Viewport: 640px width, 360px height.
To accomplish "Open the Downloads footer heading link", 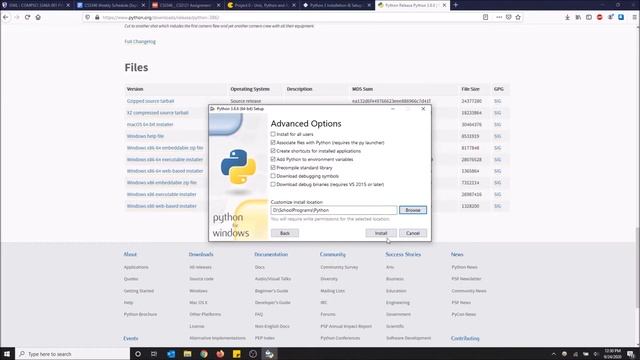I will point(201,254).
